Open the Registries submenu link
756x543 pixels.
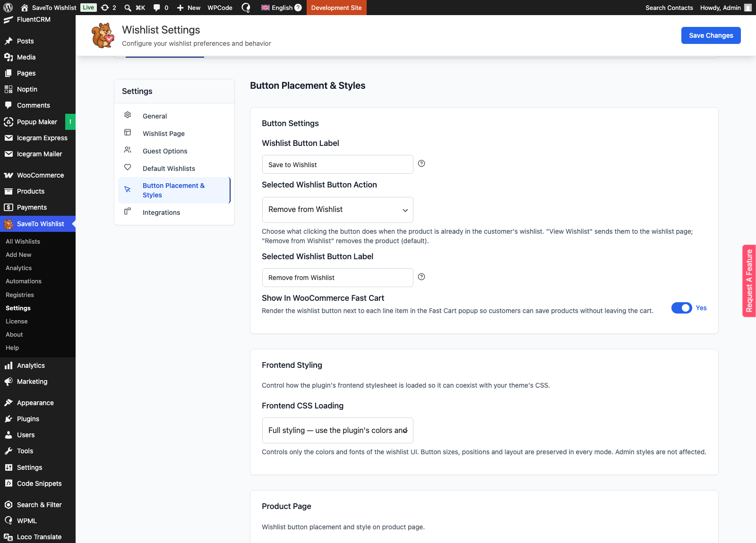click(x=20, y=295)
